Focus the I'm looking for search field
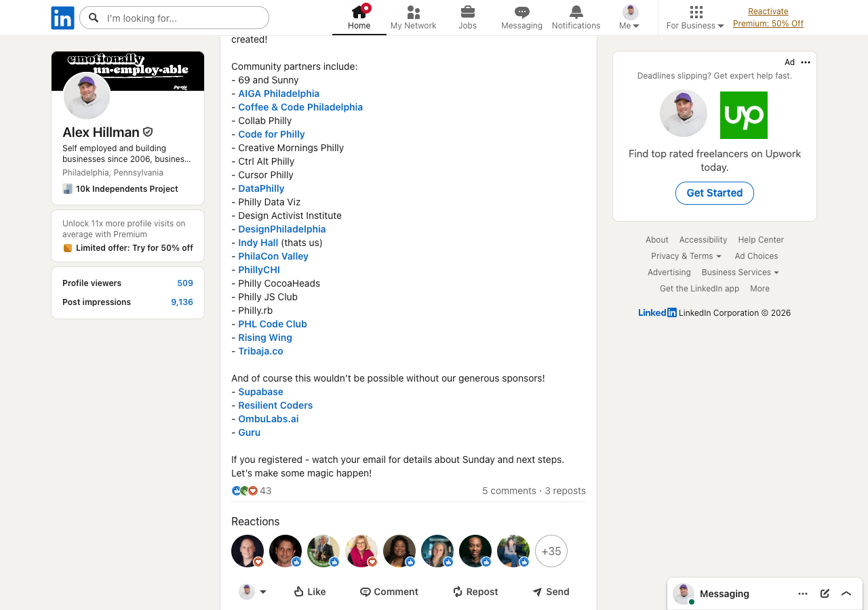This screenshot has height=610, width=868. 174,18
